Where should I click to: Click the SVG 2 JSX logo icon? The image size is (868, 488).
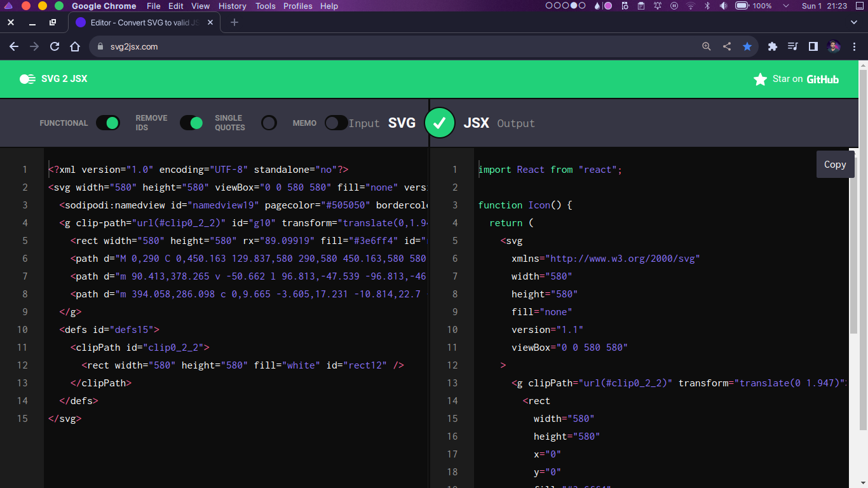pyautogui.click(x=27, y=79)
